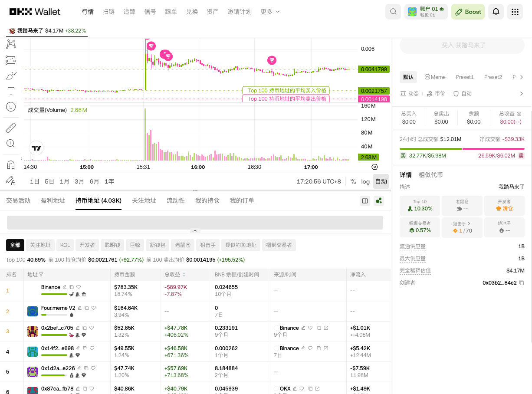Toggle 自动 scaling on the chart

(x=381, y=181)
